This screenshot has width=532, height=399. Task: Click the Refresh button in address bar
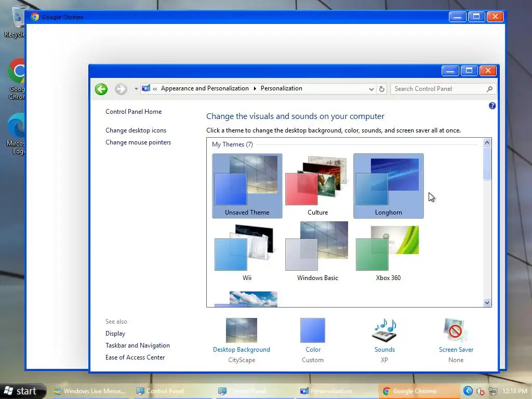pyautogui.click(x=382, y=89)
